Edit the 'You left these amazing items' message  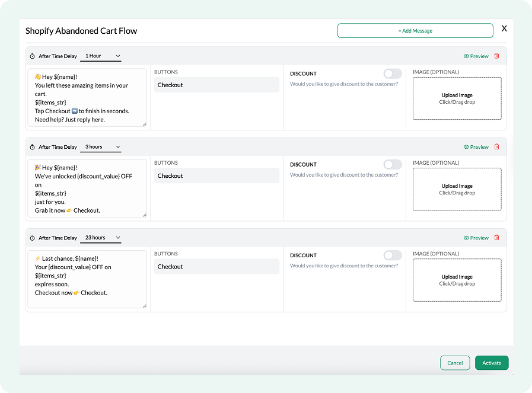point(87,98)
